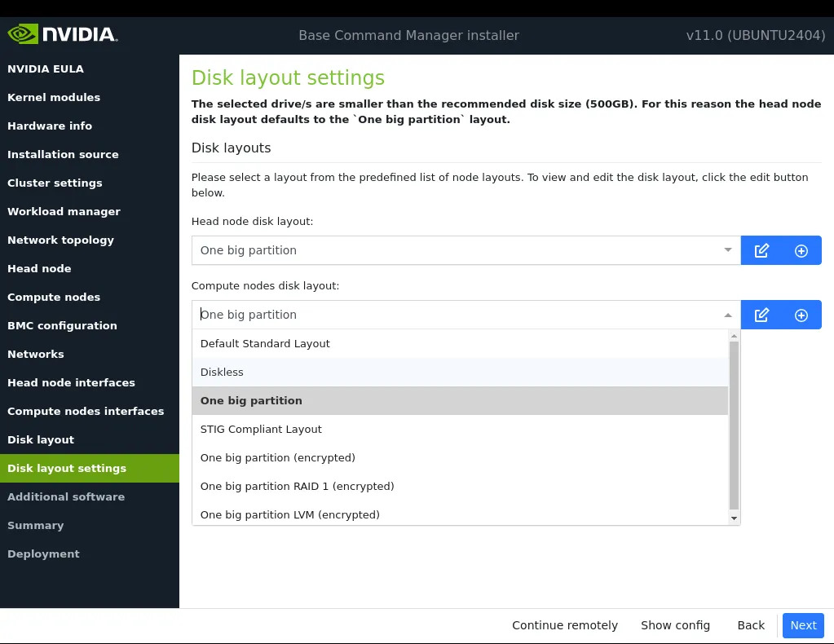Click Continue remotely button
The width and height of the screenshot is (834, 644).
(x=565, y=625)
